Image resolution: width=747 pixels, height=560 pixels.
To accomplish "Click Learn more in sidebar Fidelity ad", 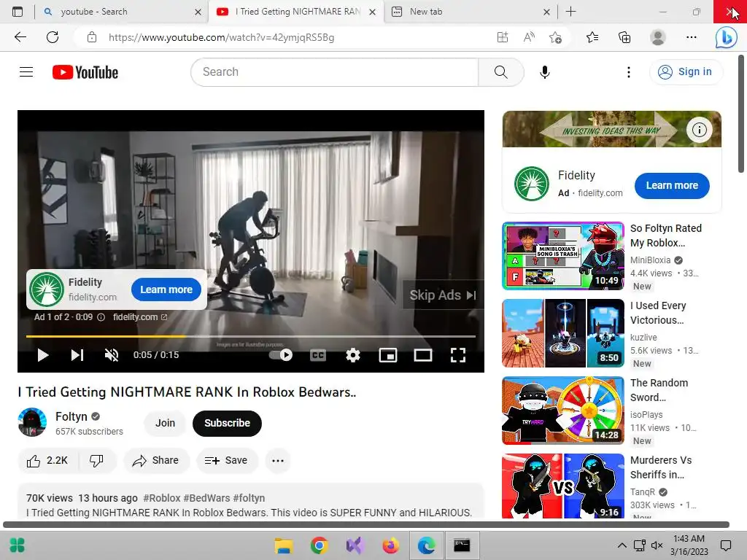I will pyautogui.click(x=672, y=185).
